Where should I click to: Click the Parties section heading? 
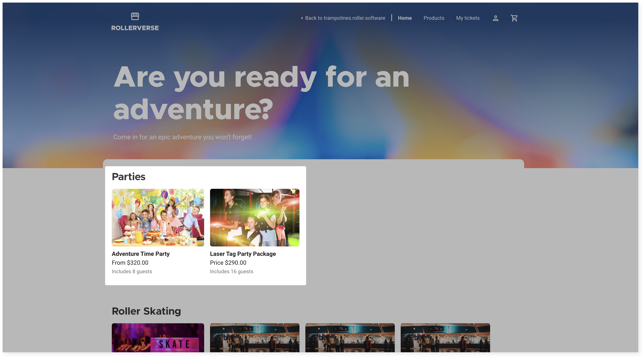click(x=128, y=176)
